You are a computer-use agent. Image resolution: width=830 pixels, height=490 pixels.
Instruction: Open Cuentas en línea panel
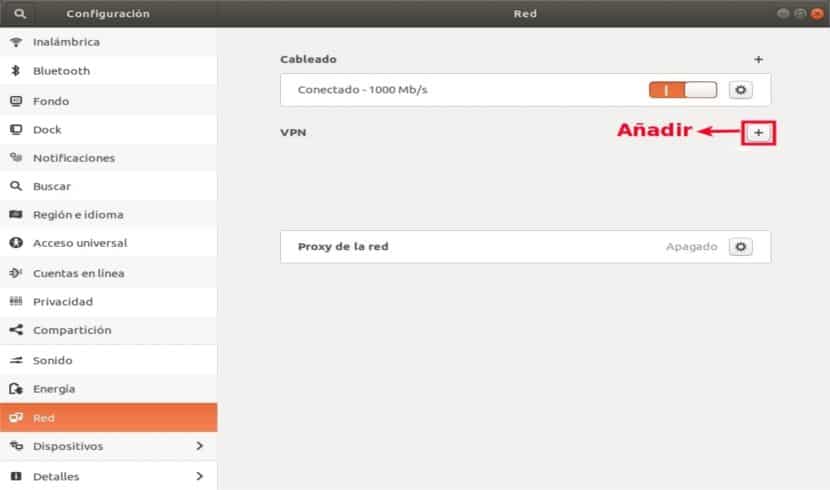pyautogui.click(x=109, y=273)
